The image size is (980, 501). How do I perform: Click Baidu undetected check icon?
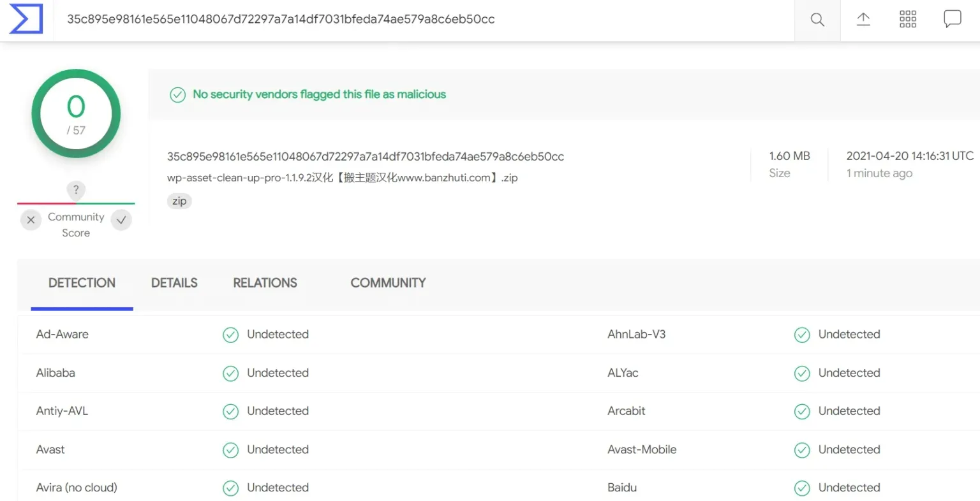[802, 488]
